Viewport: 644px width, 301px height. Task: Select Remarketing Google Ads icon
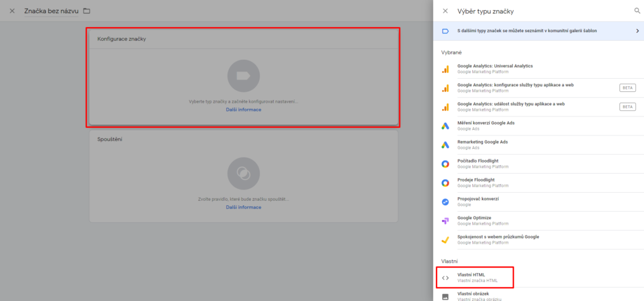tap(445, 145)
